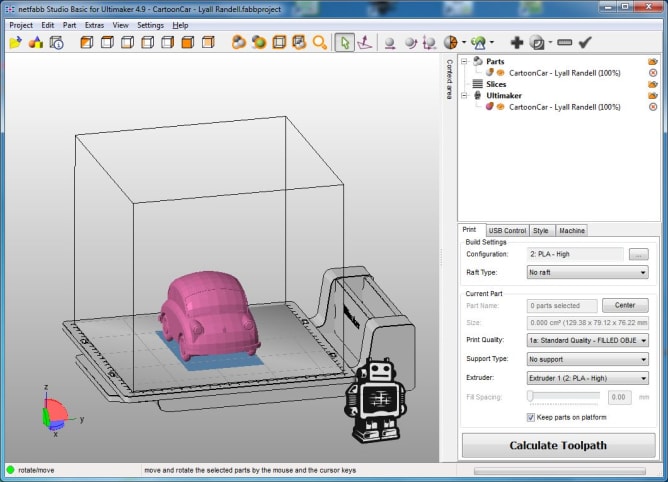Screen dimensions: 668x482
Task: Open the Support Type dropdown
Action: coord(587,359)
